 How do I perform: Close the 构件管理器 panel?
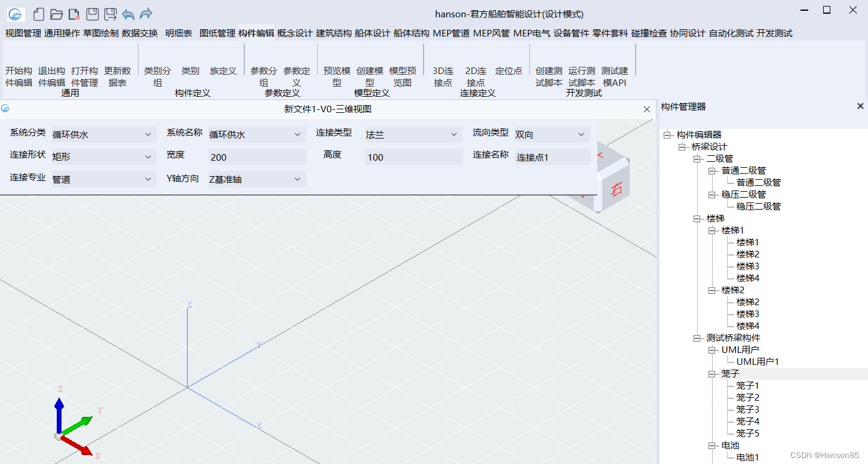click(x=860, y=106)
